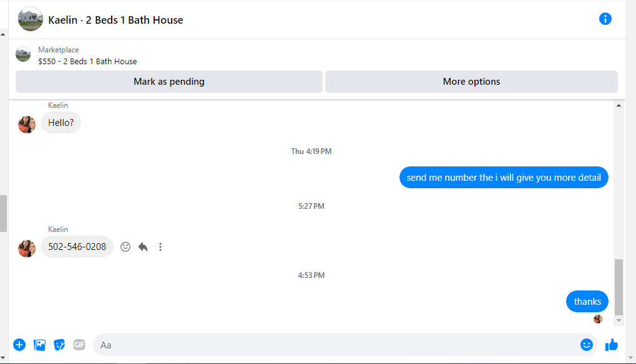The width and height of the screenshot is (636, 364).
Task: React to phone number message
Action: pyautogui.click(x=125, y=247)
